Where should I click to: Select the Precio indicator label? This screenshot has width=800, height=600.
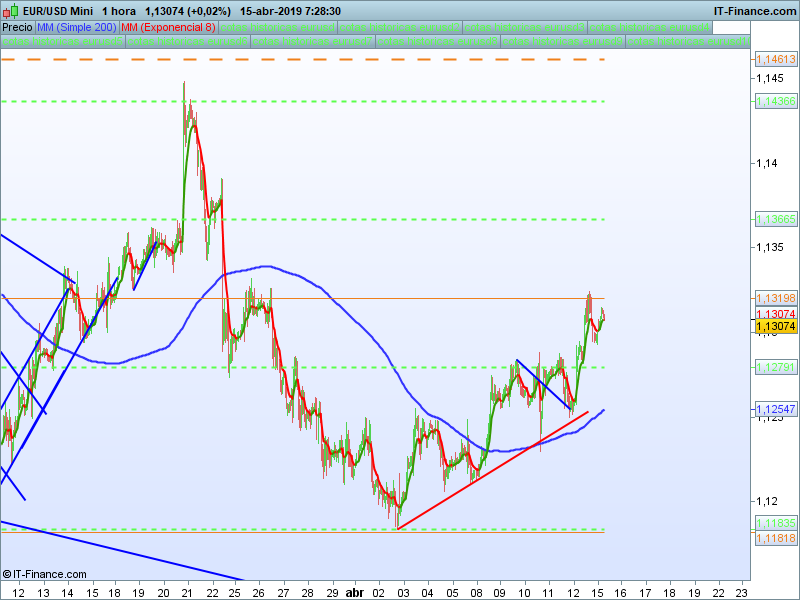pos(17,27)
